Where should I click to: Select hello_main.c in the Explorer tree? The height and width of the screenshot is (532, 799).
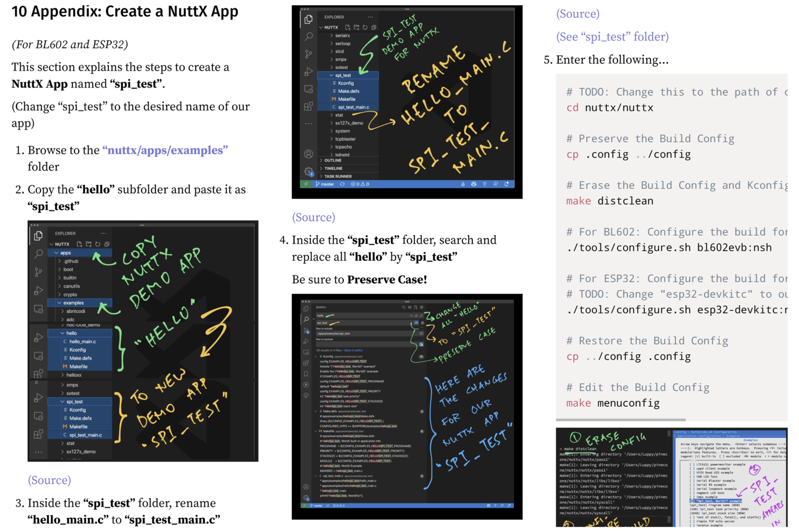point(83,342)
